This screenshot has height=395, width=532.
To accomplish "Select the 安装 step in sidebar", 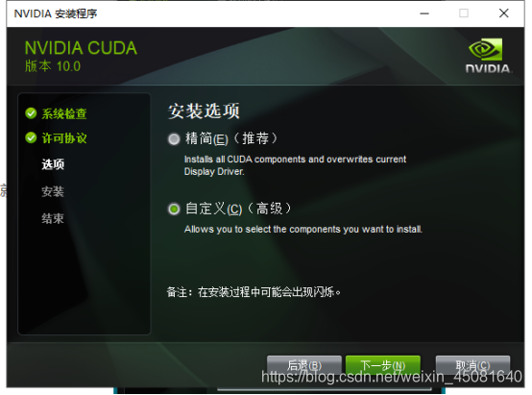I will pyautogui.click(x=53, y=191).
